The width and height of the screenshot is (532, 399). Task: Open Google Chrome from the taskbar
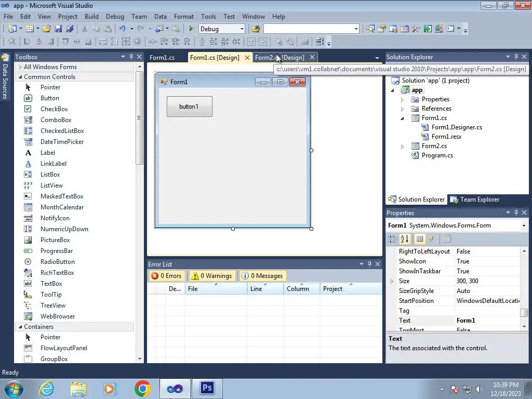click(142, 389)
